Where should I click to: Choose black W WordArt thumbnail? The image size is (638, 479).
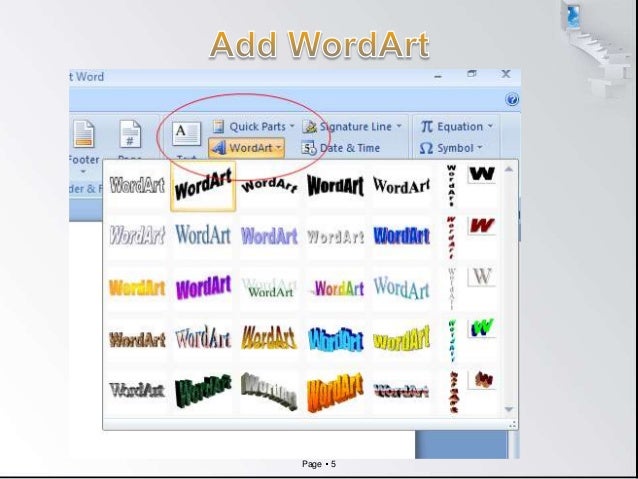point(482,175)
